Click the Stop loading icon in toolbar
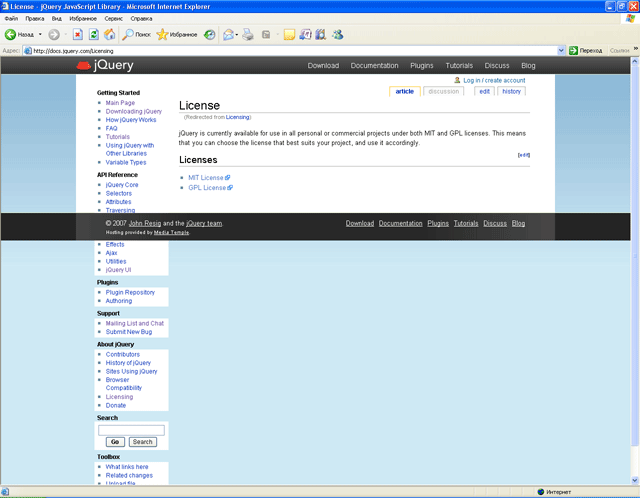Image resolution: width=640 pixels, height=498 pixels. tap(77, 34)
